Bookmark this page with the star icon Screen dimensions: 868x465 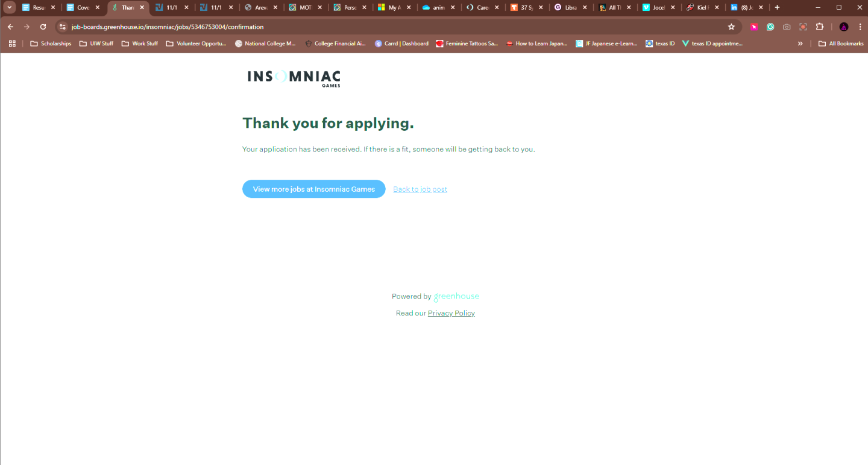pyautogui.click(x=731, y=27)
